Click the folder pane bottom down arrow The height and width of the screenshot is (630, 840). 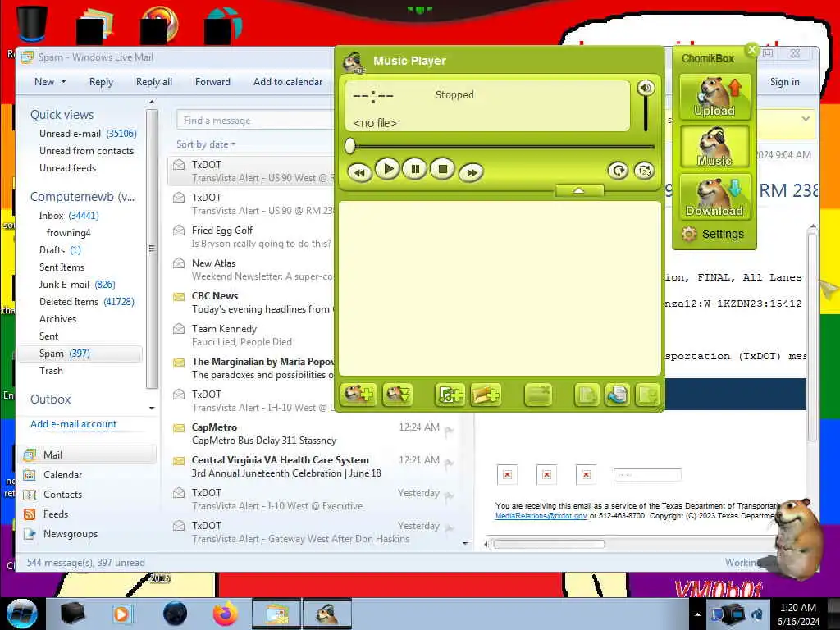pos(152,409)
